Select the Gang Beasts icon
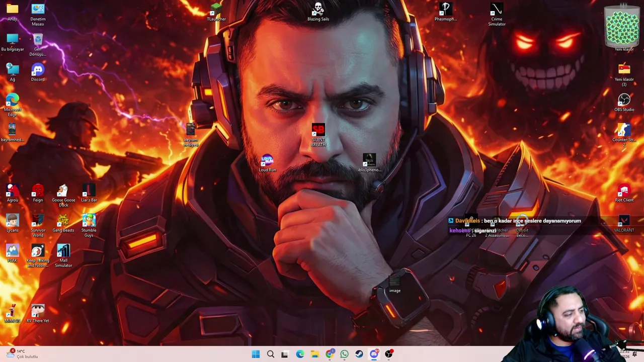Viewport: 644px width, 362px height. pos(63,224)
